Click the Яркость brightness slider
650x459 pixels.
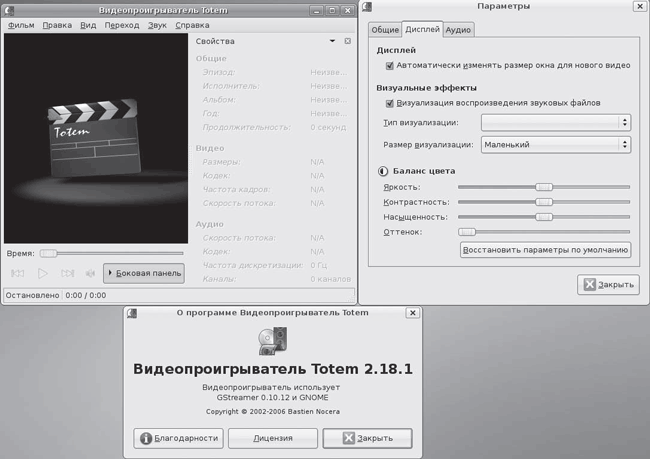[x=544, y=186]
